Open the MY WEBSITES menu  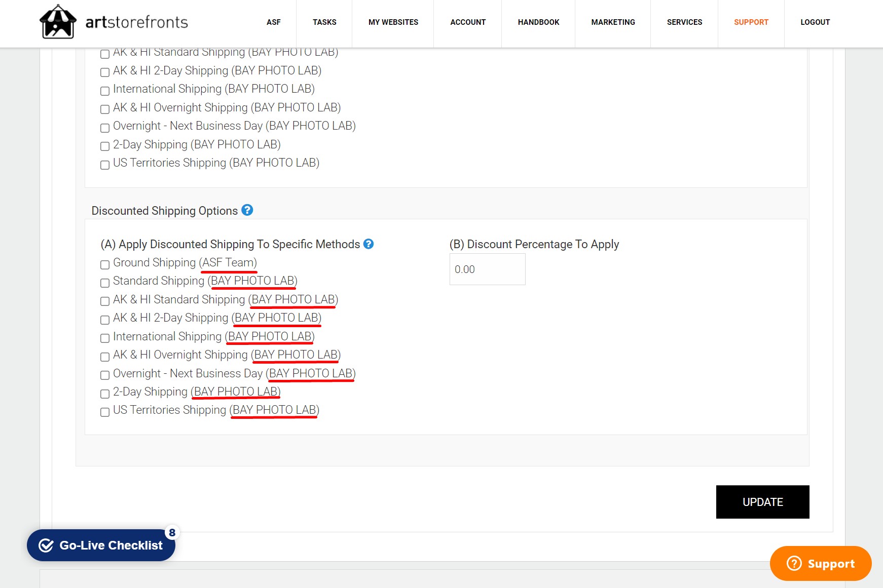393,22
